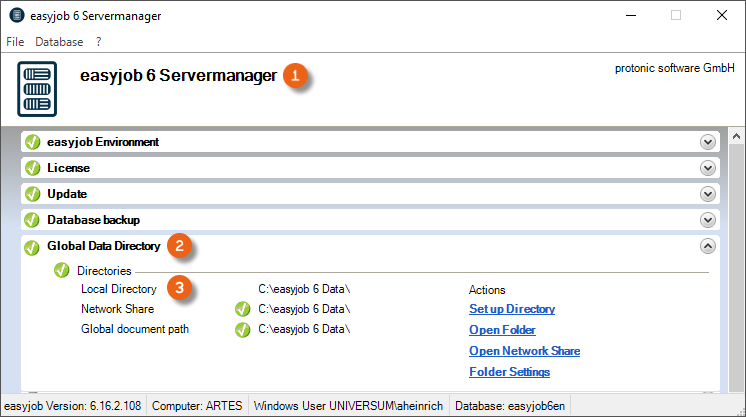Screen dimensions: 746x417
Task: Click the Open Network Share link
Action: click(524, 351)
